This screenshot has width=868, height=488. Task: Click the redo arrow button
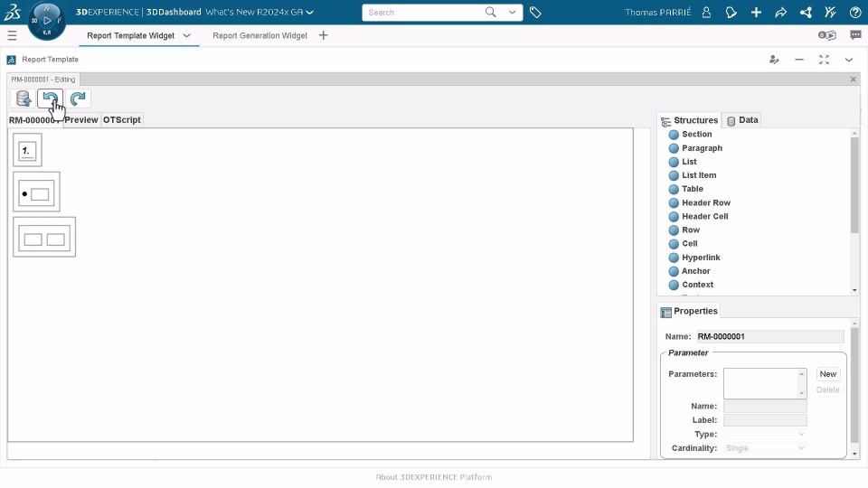[78, 99]
